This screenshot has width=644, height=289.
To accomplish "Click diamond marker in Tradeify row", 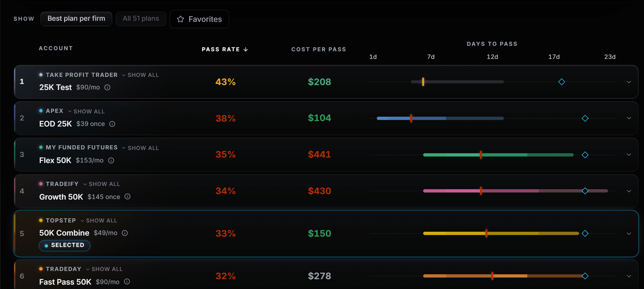I will [x=585, y=191].
